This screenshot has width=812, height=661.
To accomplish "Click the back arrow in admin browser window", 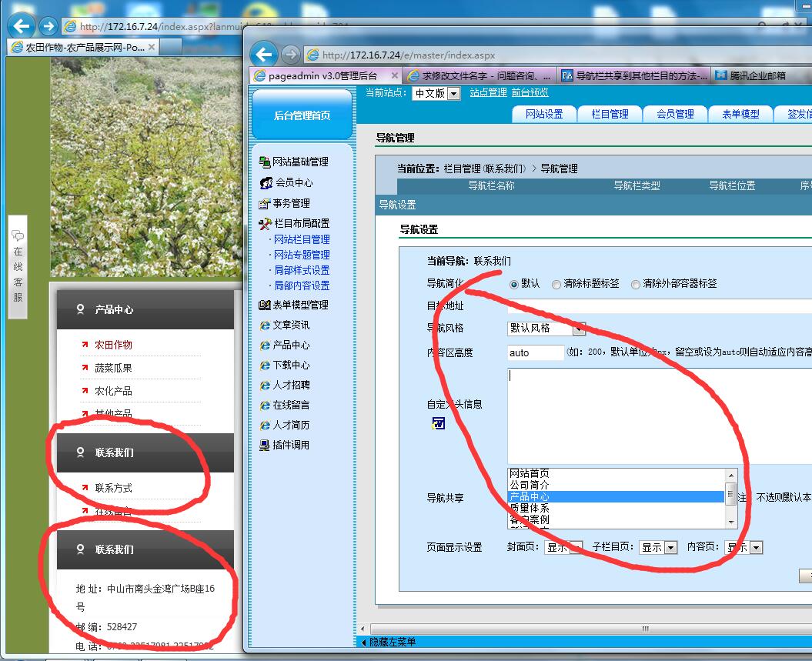I will [264, 55].
